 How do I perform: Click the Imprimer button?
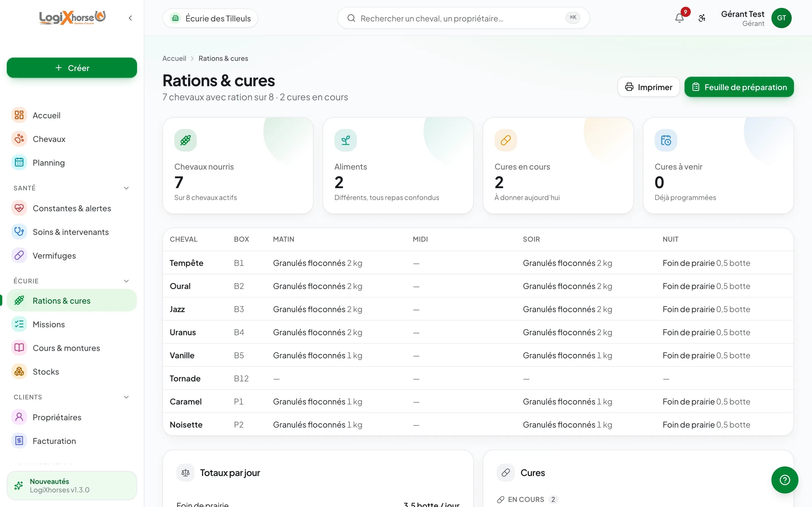pos(648,87)
